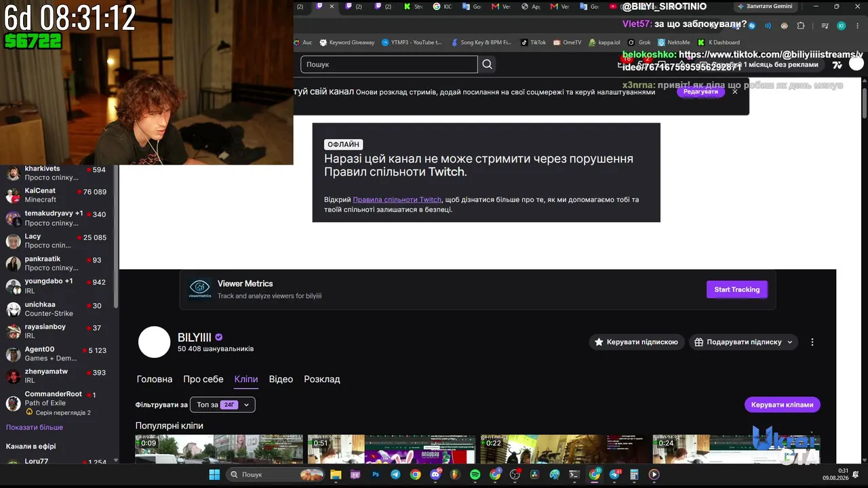Screen dimensions: 868x488
Task: Open File Explorer from the taskbar
Action: tap(336, 474)
